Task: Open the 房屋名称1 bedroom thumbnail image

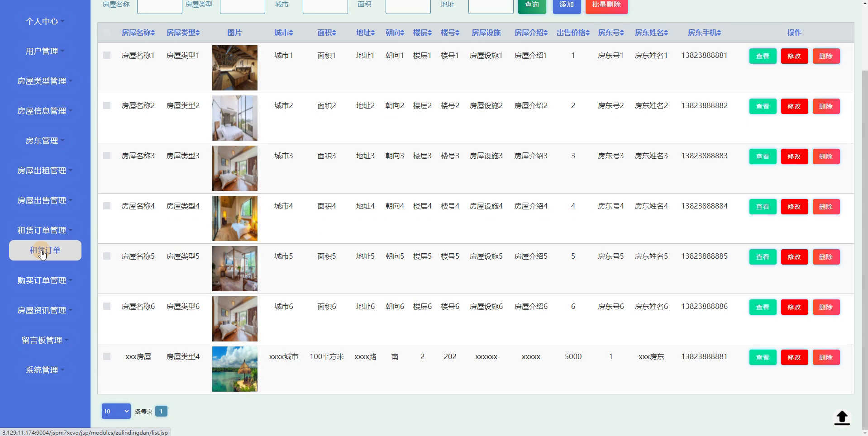Action: point(234,68)
